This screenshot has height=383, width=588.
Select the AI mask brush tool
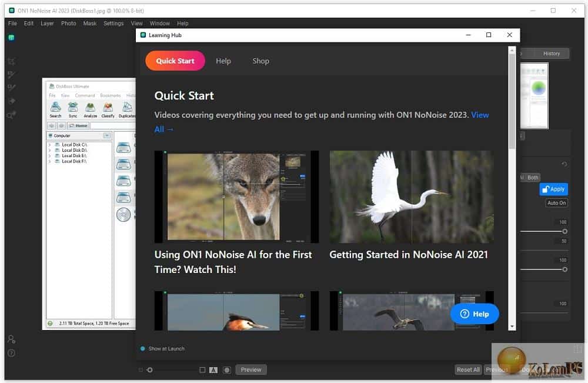click(11, 88)
